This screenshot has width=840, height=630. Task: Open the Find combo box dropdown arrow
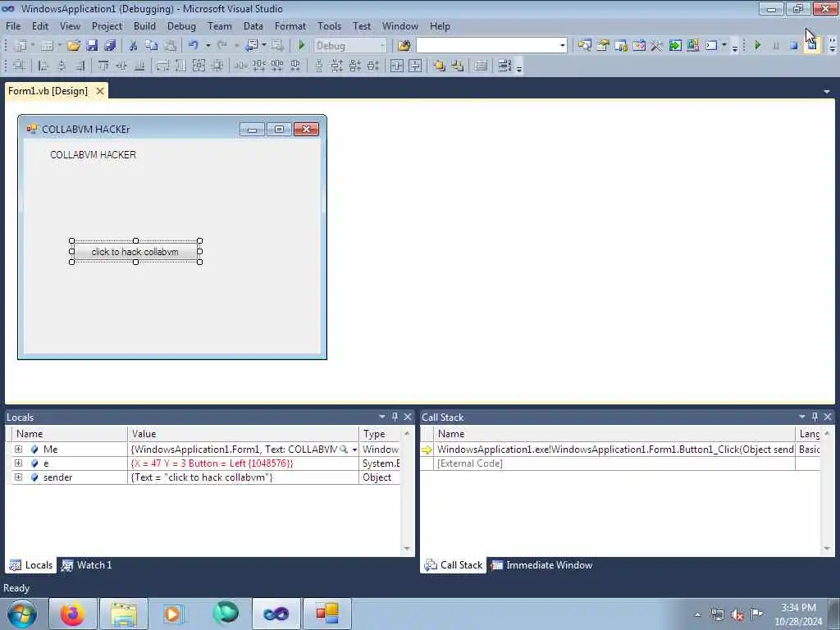pos(563,46)
